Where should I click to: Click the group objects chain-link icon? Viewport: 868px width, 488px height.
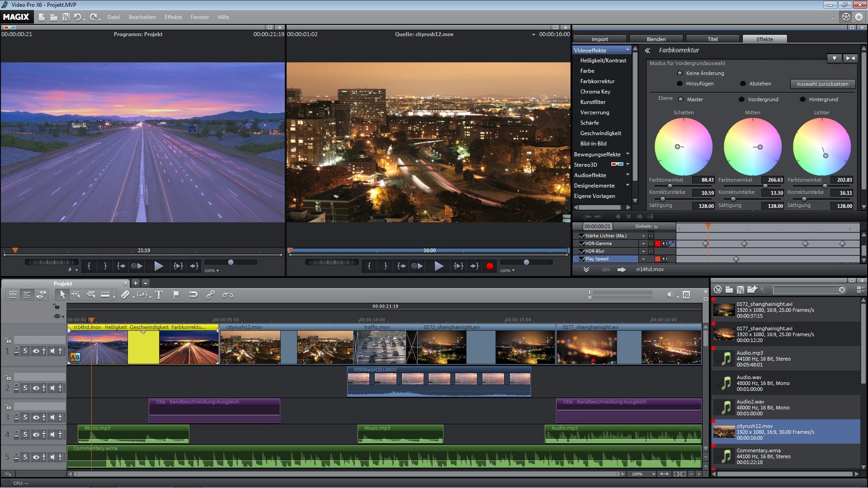click(210, 295)
